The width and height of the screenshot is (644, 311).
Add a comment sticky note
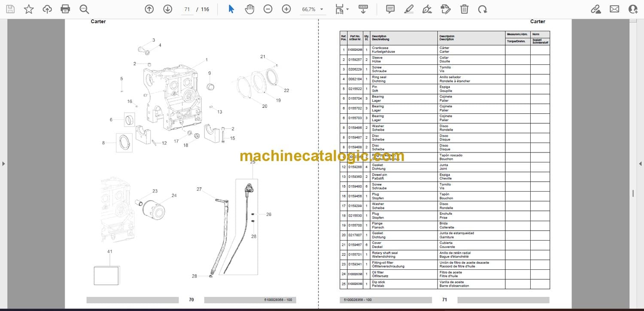pyautogui.click(x=390, y=9)
